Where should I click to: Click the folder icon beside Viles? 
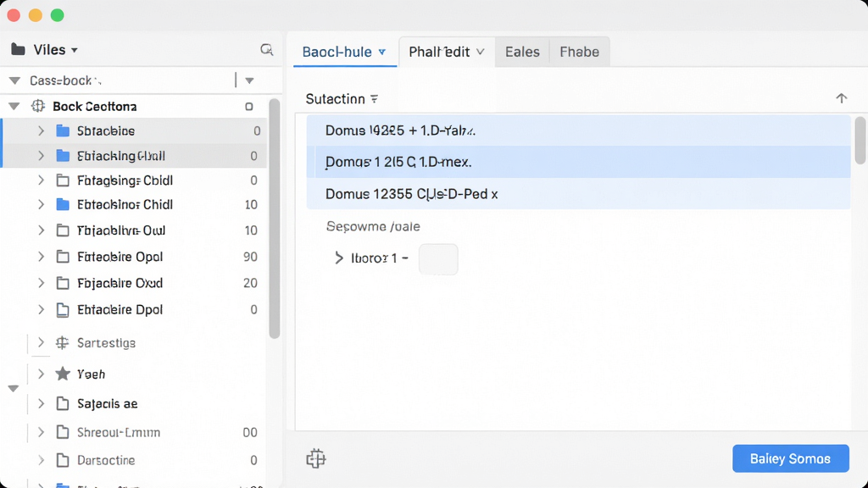(18, 50)
